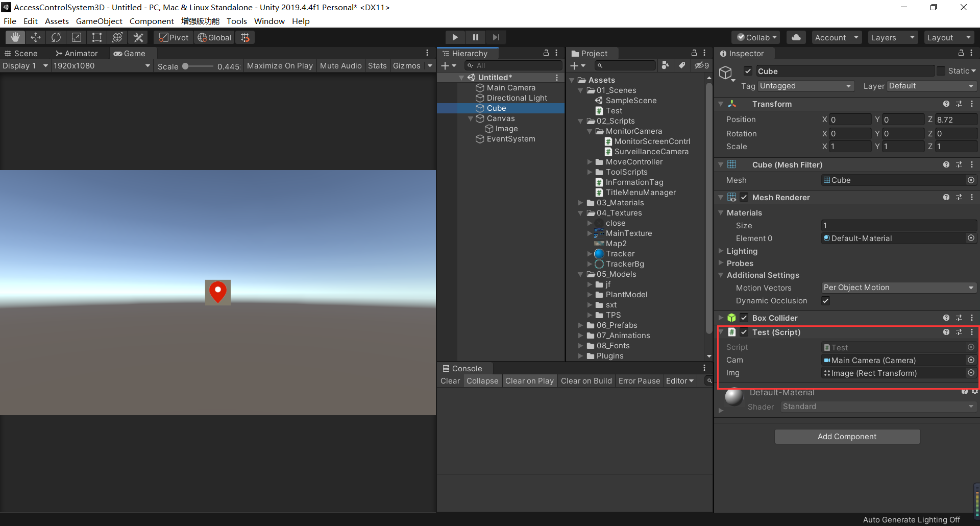Open the GameObject menu

pos(99,21)
